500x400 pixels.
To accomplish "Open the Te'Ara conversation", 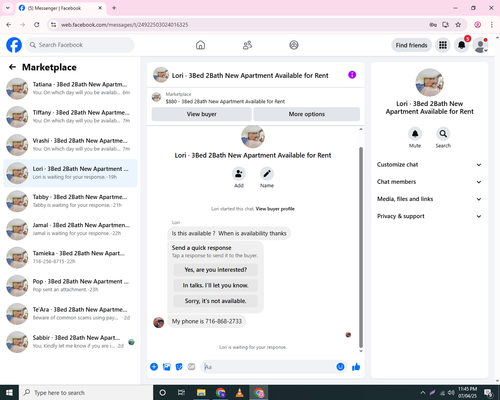I will pos(70,314).
